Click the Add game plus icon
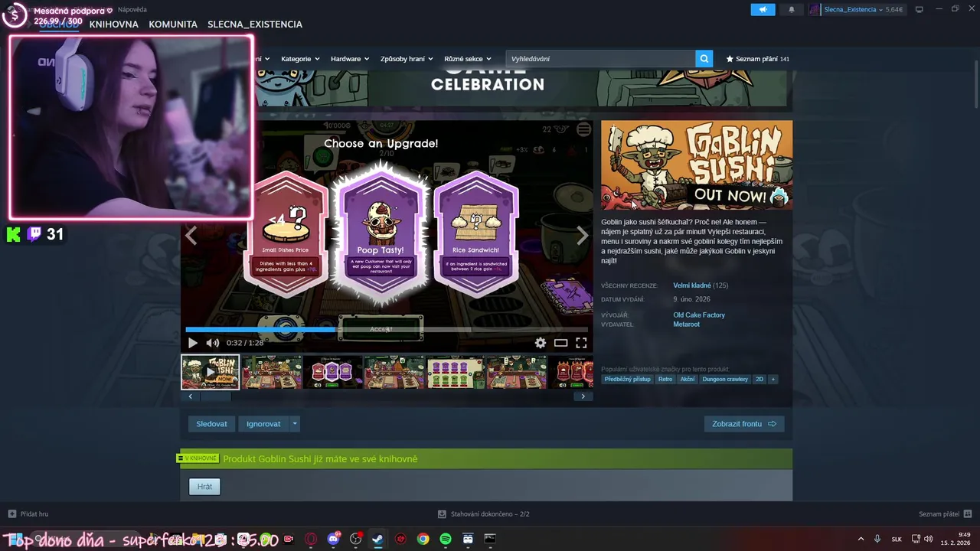 pyautogui.click(x=11, y=514)
